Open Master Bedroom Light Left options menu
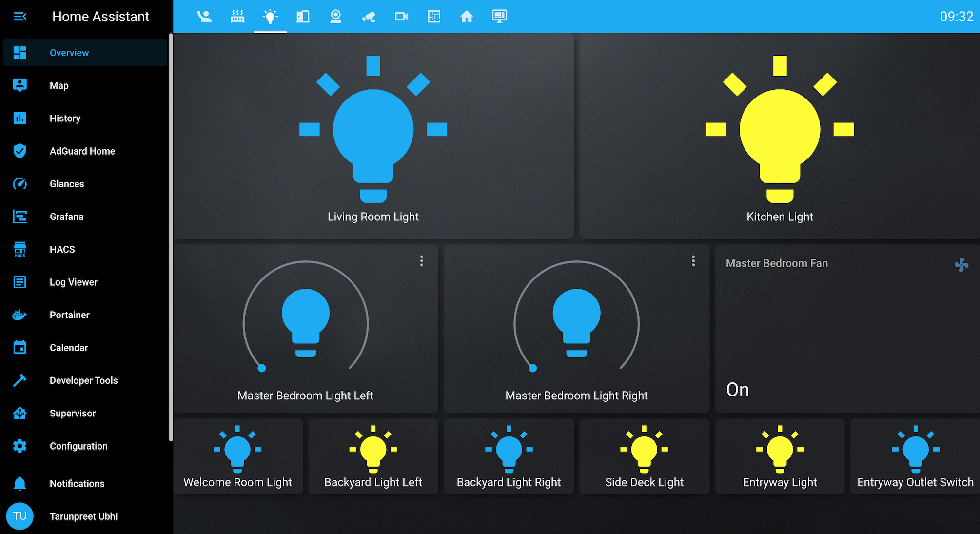The image size is (980, 534). 422,261
